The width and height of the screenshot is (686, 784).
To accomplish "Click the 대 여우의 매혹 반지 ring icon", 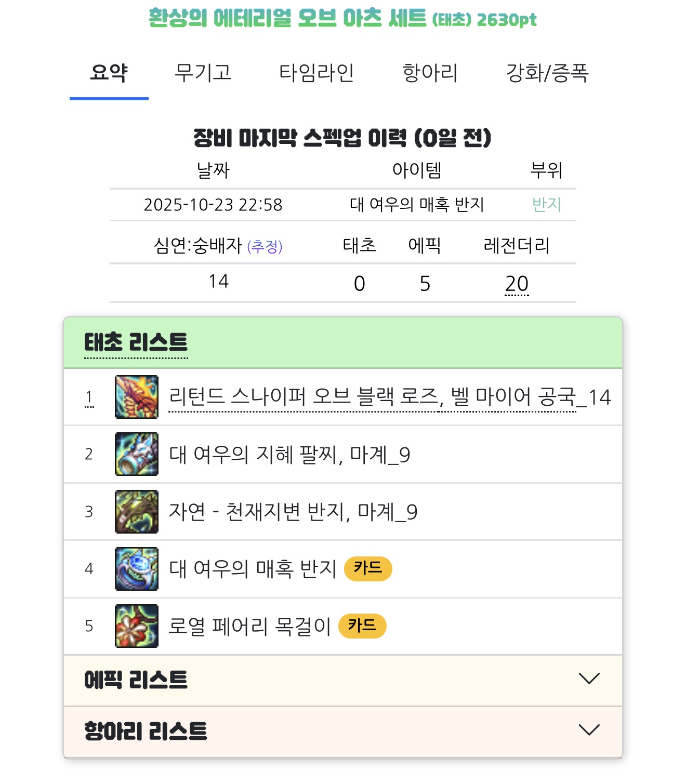I will pos(137,569).
